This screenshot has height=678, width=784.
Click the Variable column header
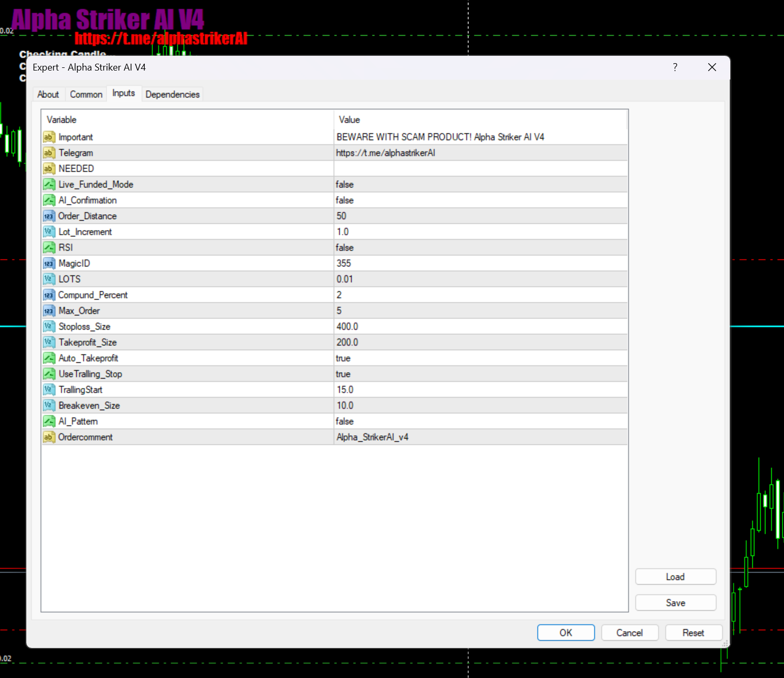pyautogui.click(x=187, y=119)
